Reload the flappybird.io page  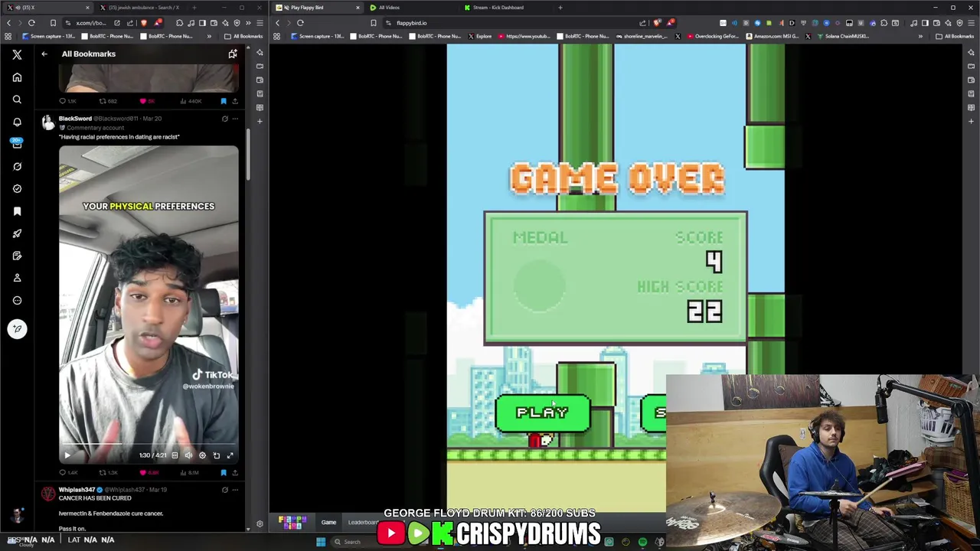[300, 23]
